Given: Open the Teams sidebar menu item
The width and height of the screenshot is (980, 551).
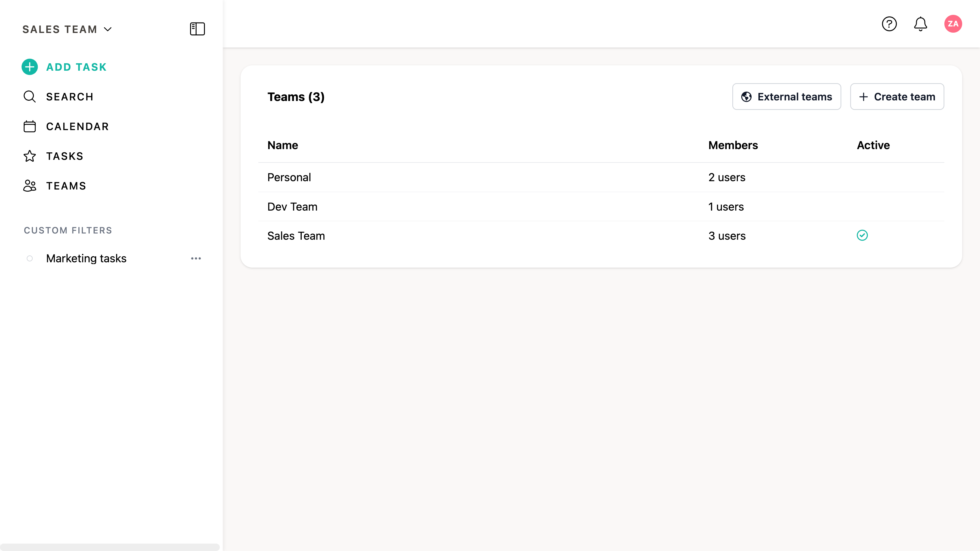Looking at the screenshot, I should tap(66, 186).
